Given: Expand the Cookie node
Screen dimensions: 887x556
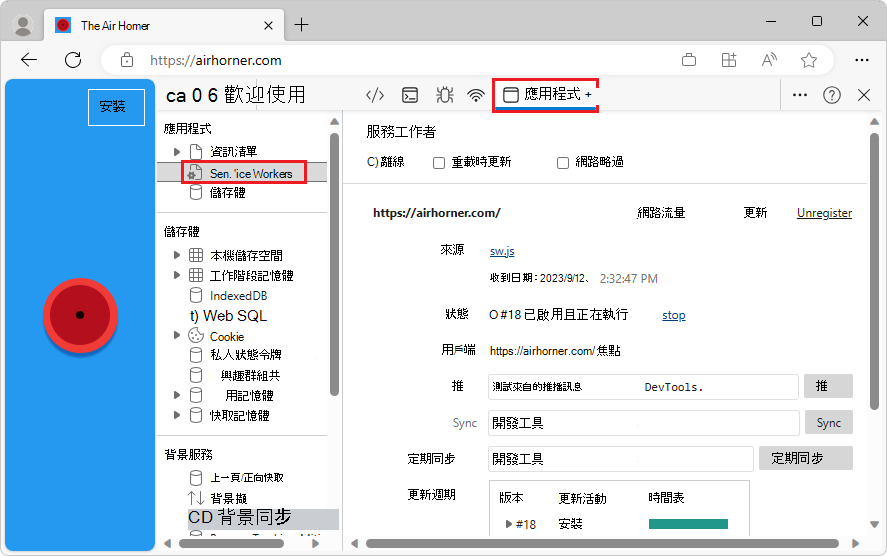Looking at the screenshot, I should (x=176, y=335).
